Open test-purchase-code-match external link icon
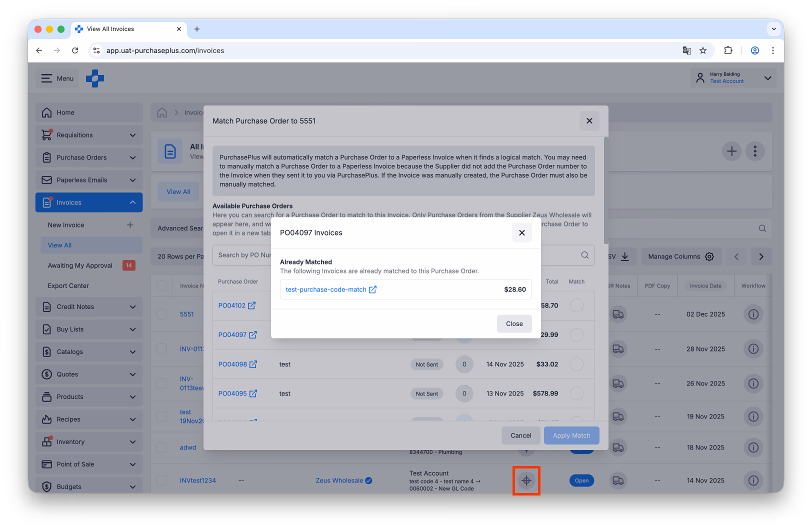The height and width of the screenshot is (530, 812). pos(372,289)
